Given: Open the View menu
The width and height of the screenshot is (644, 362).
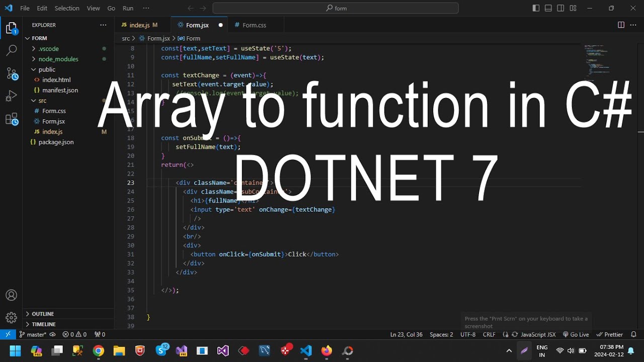Looking at the screenshot, I should [x=93, y=8].
